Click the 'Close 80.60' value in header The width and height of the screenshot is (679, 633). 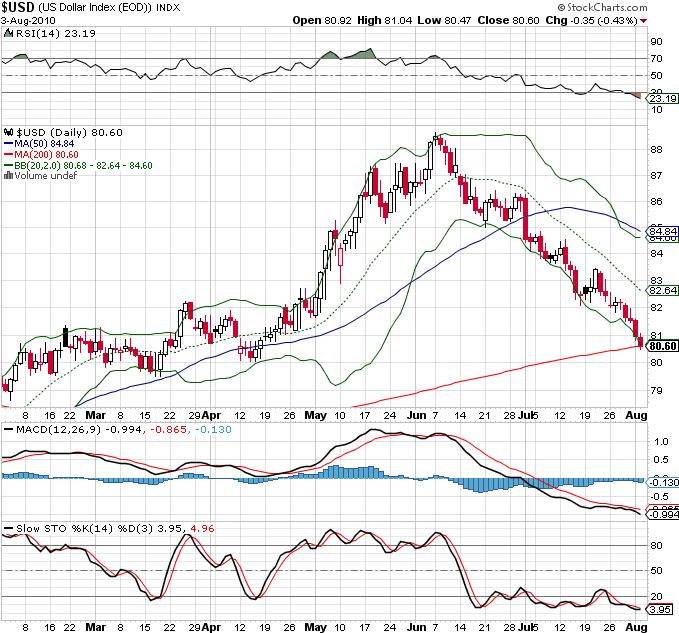pos(508,20)
